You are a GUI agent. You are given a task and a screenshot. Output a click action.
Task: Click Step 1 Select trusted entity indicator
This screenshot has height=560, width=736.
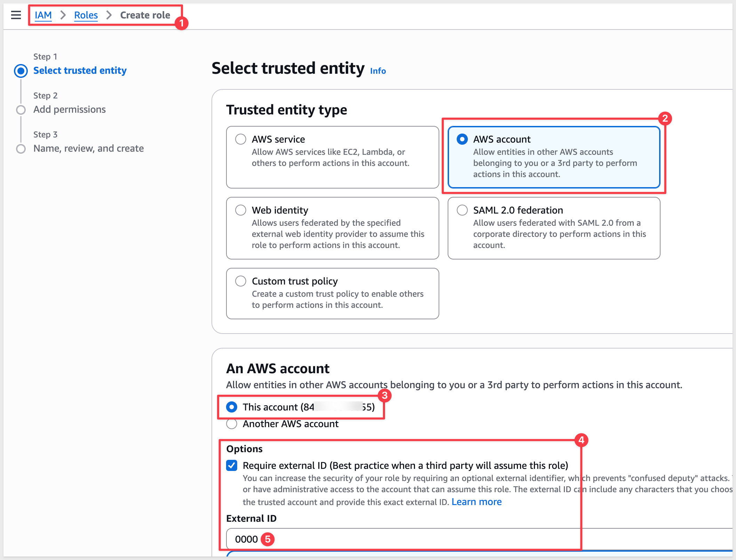(21, 71)
